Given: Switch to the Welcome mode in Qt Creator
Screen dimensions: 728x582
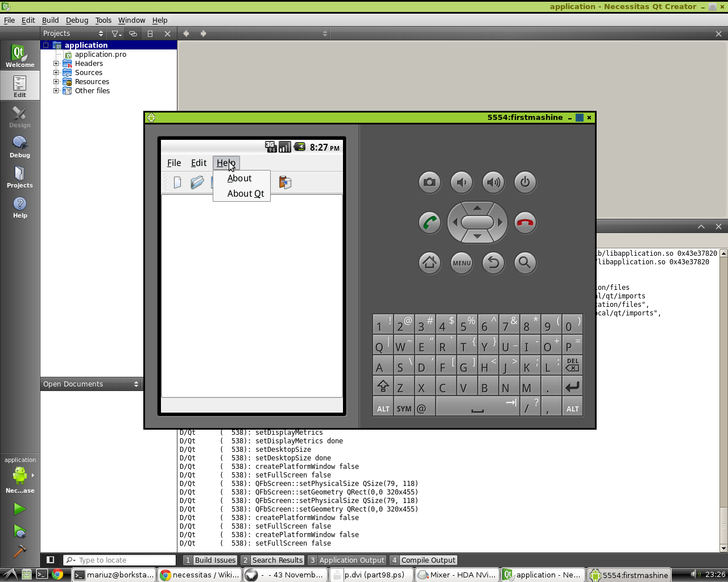Looking at the screenshot, I should (19, 55).
